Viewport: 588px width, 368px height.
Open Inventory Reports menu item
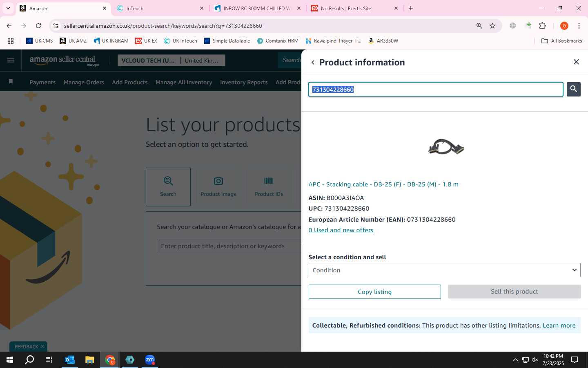(244, 82)
